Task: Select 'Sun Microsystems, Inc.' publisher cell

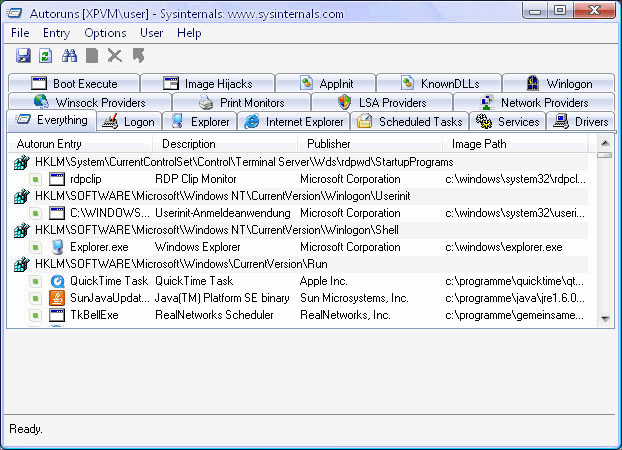Action: coord(354,298)
